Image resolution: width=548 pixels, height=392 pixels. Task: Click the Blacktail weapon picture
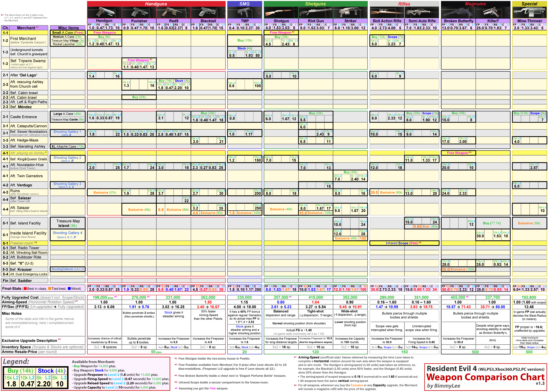coord(208,13)
